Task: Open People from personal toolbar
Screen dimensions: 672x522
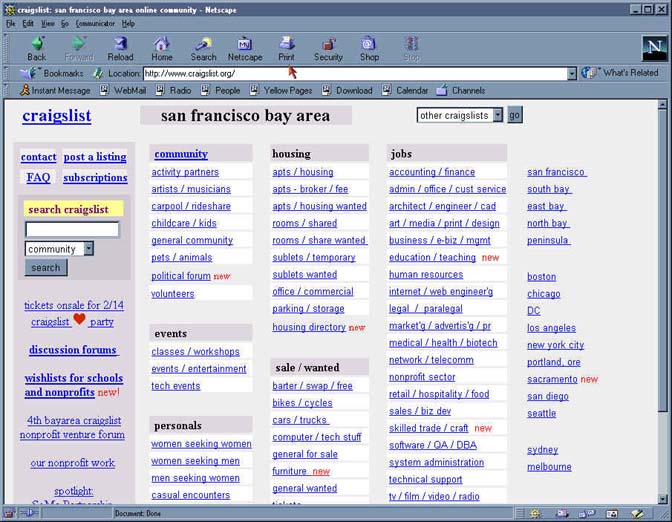Action: click(221, 90)
